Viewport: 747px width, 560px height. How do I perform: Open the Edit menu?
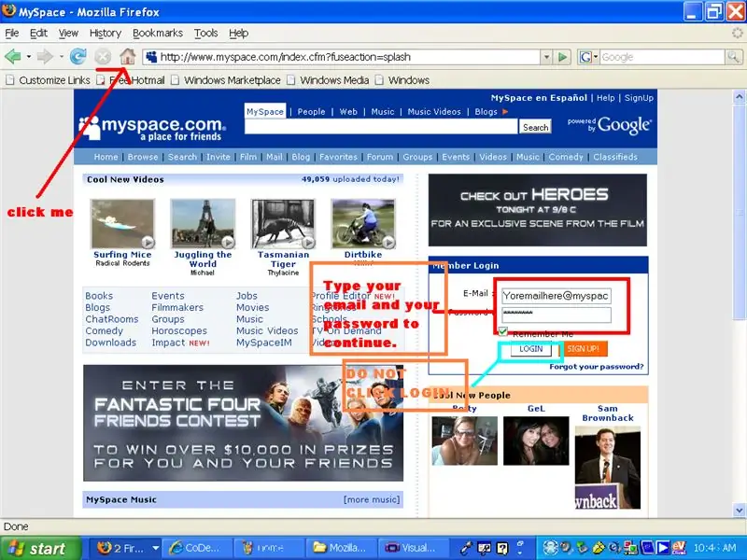click(38, 33)
